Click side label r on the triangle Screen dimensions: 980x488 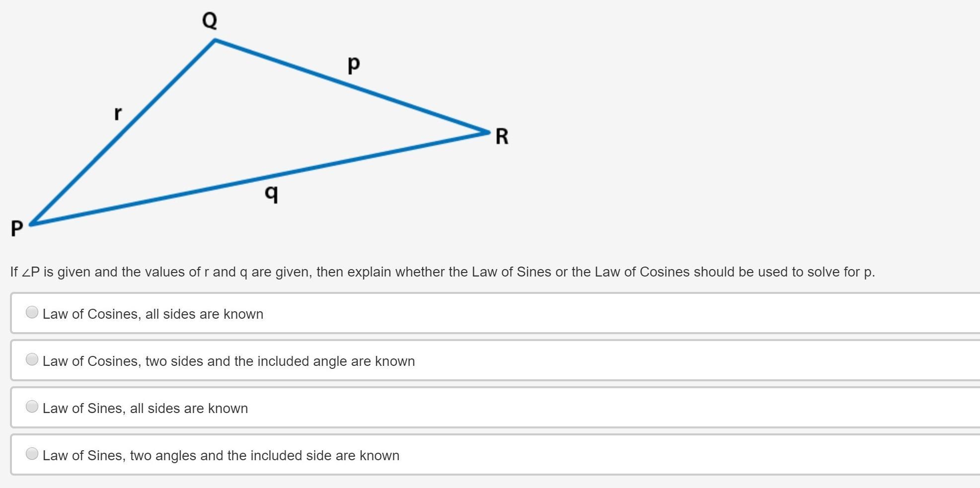[118, 113]
